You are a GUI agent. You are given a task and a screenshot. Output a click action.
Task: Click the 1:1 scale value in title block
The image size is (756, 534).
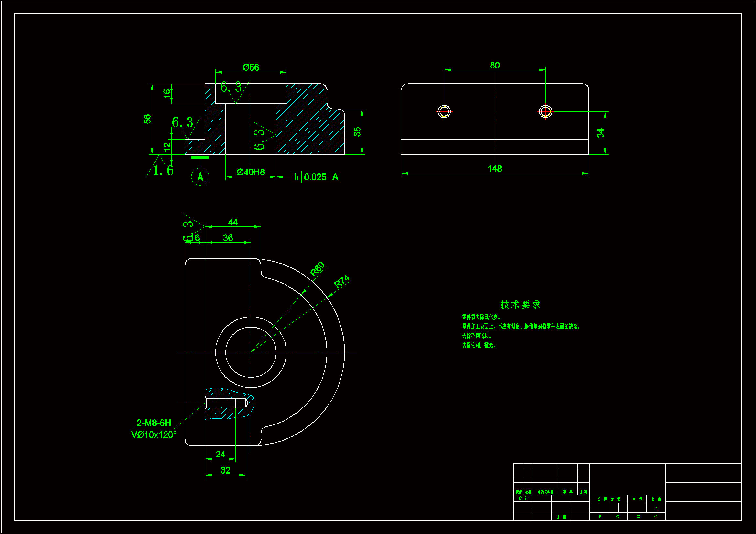point(656,508)
